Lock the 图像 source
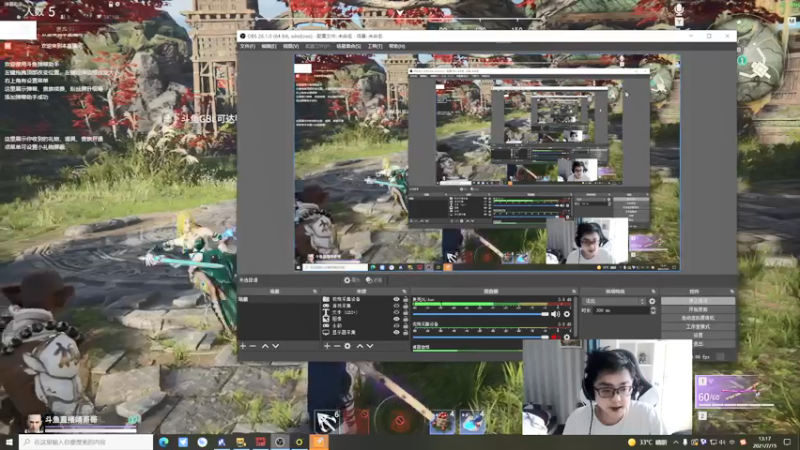This screenshot has width=800, height=450. [x=406, y=319]
